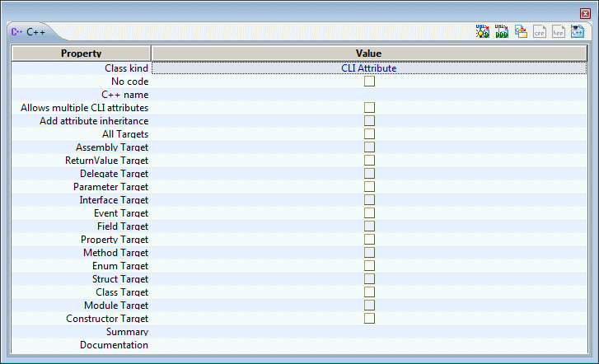This screenshot has width=599, height=364.
Task: Select the Property Target label
Action: point(115,240)
